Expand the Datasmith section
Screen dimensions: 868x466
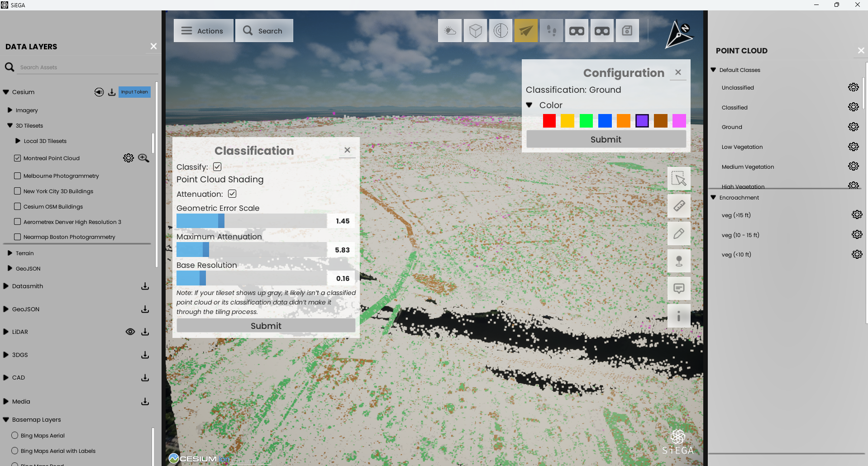click(6, 286)
